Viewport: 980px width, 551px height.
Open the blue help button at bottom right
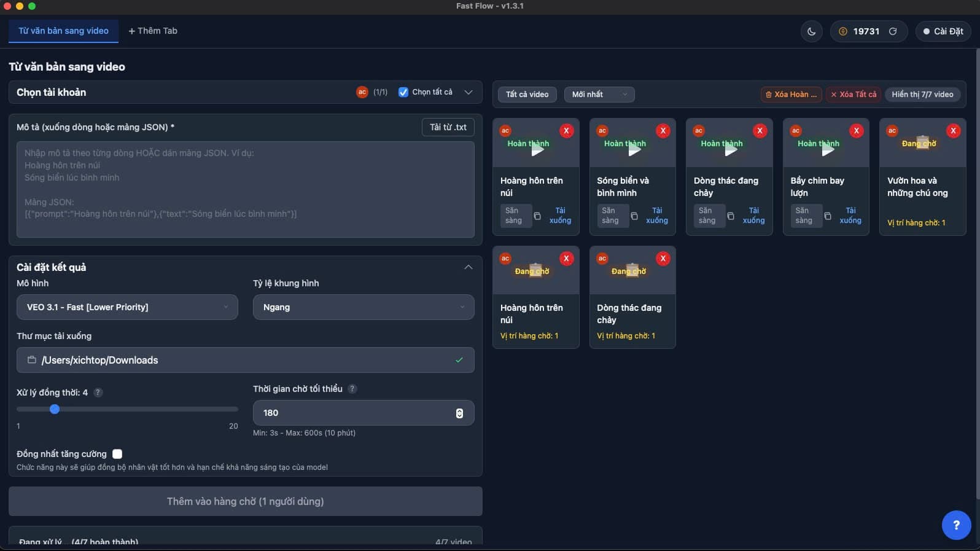[x=956, y=525]
